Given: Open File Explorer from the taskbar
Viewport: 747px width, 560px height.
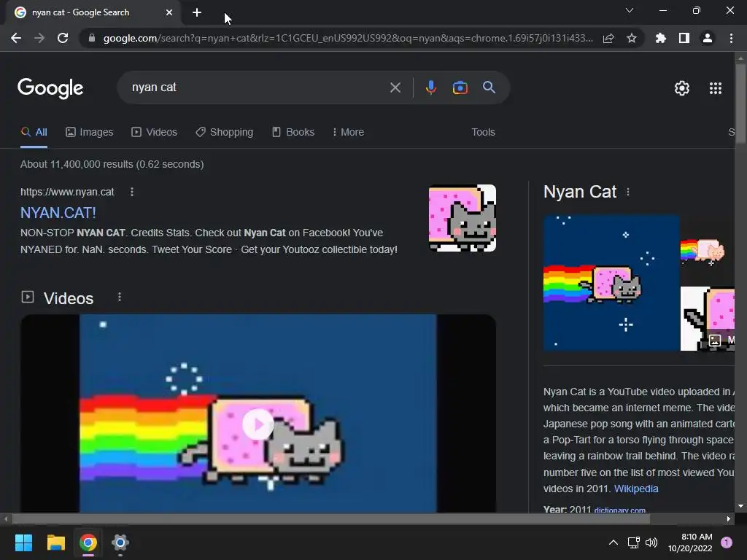Looking at the screenshot, I should (x=55, y=542).
